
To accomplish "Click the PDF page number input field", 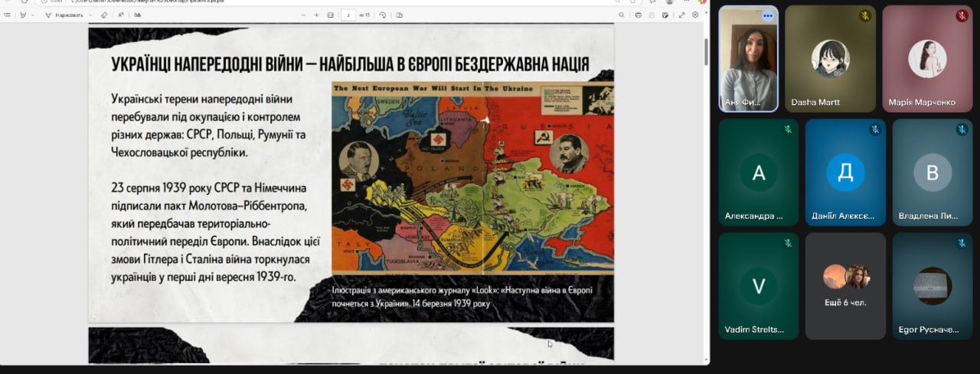I will pyautogui.click(x=348, y=15).
